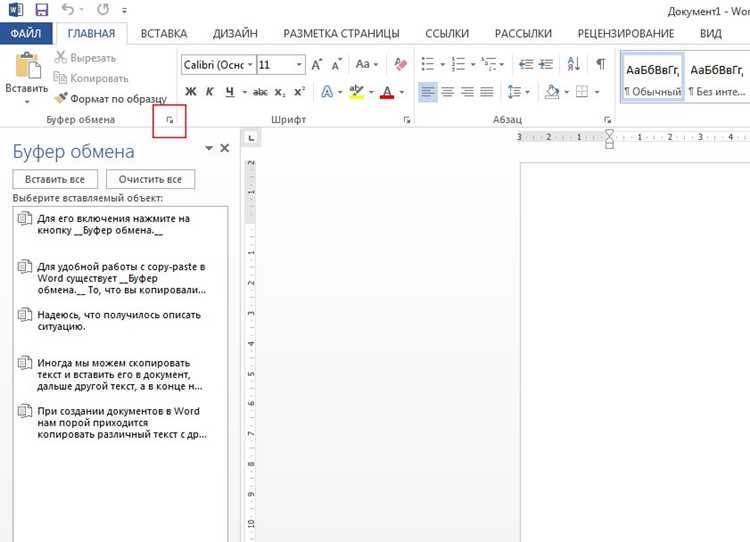Image resolution: width=750 pixels, height=542 pixels.
Task: Click Очистить все button
Action: 150,179
